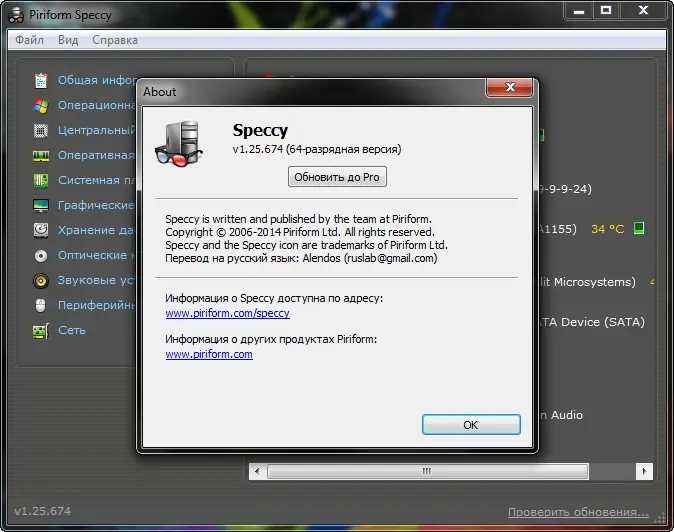
Task: Select Хранение данных section label
Action: click(x=97, y=230)
